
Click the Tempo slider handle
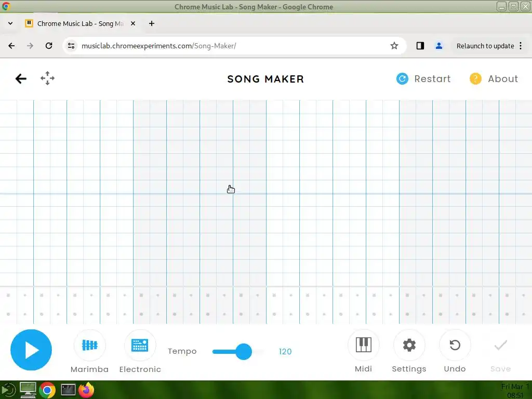(244, 352)
